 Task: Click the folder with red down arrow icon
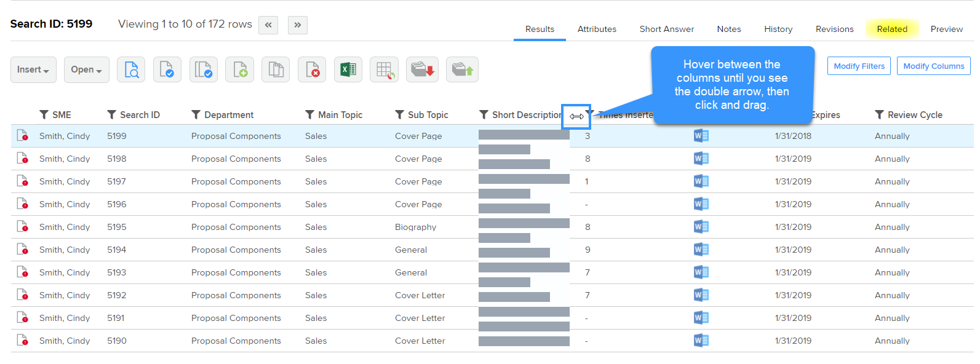coord(423,69)
